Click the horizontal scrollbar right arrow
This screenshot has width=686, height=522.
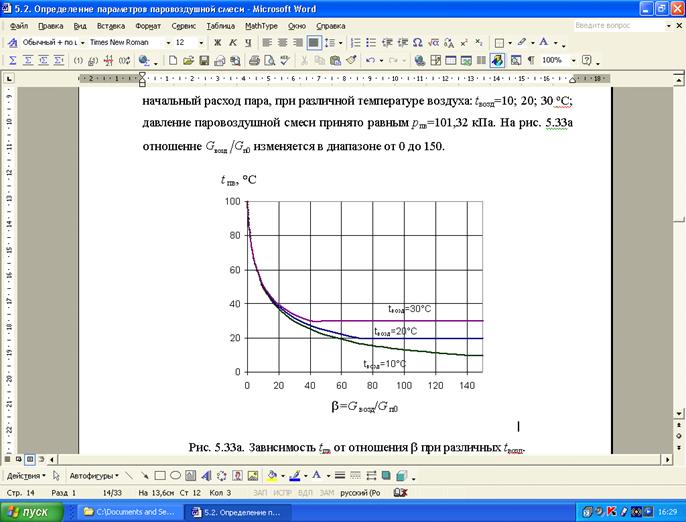click(x=668, y=459)
